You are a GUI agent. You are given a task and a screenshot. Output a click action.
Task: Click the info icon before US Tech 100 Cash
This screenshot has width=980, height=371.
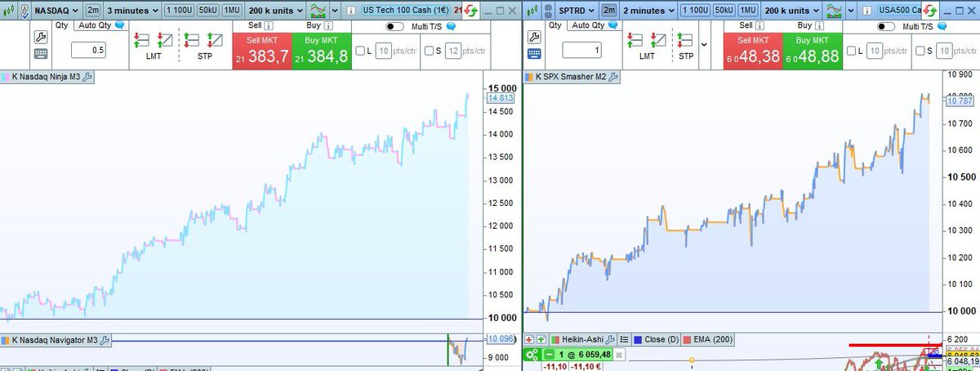[351, 10]
